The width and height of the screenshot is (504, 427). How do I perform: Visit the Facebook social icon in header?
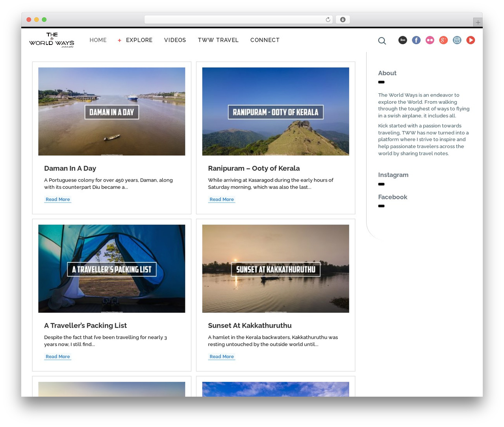coord(416,40)
